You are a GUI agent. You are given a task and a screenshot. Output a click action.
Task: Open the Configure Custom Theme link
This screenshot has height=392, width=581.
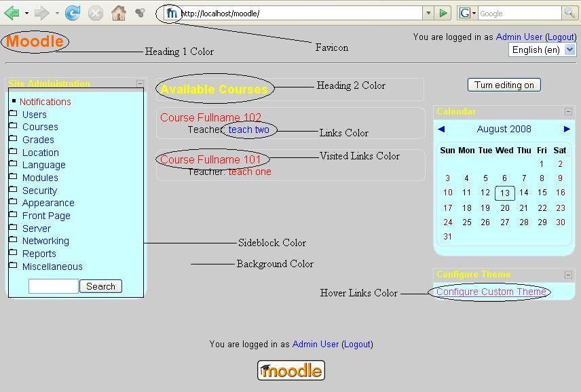(491, 292)
